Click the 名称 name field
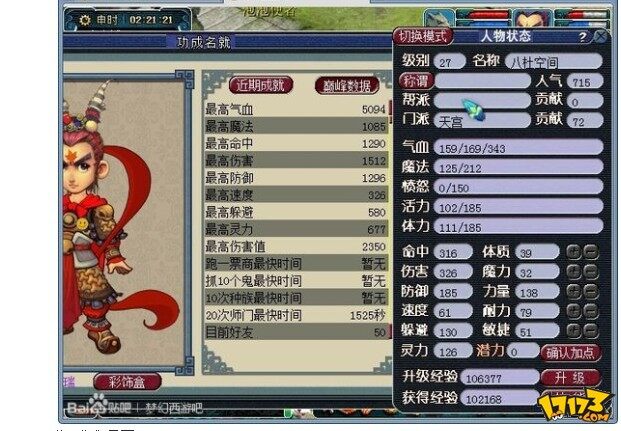The height and width of the screenshot is (431, 621). pyautogui.click(x=554, y=61)
